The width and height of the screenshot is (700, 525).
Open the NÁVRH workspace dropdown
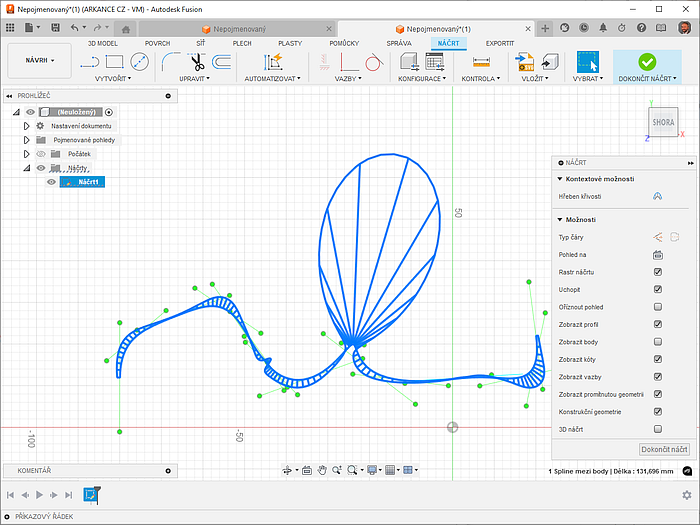[x=40, y=61]
